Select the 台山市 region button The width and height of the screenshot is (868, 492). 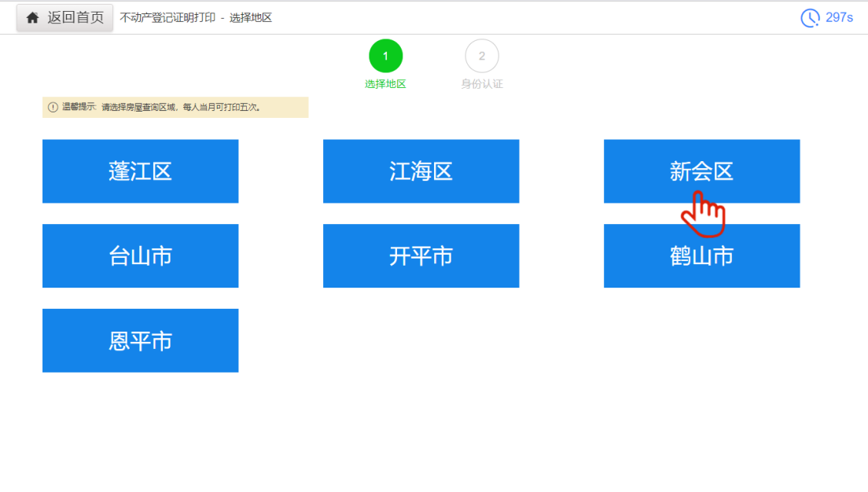click(x=140, y=256)
